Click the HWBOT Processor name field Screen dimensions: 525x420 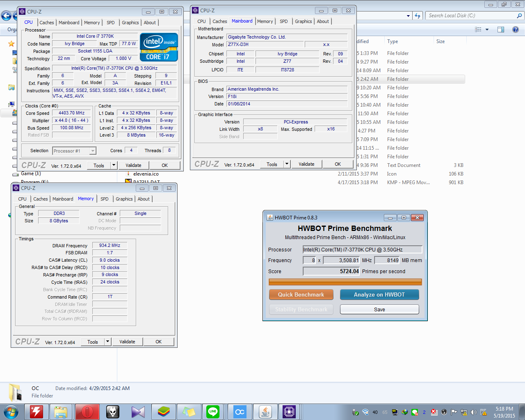click(x=363, y=249)
